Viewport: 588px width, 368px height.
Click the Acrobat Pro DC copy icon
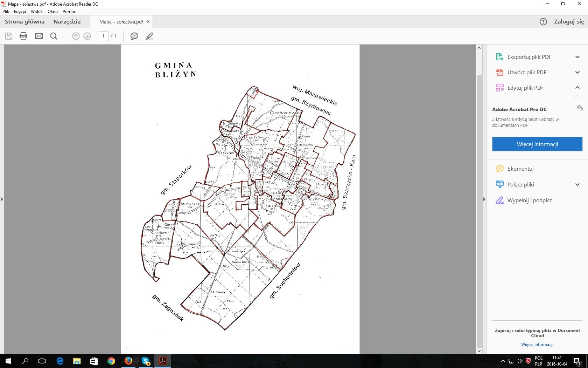tap(580, 108)
